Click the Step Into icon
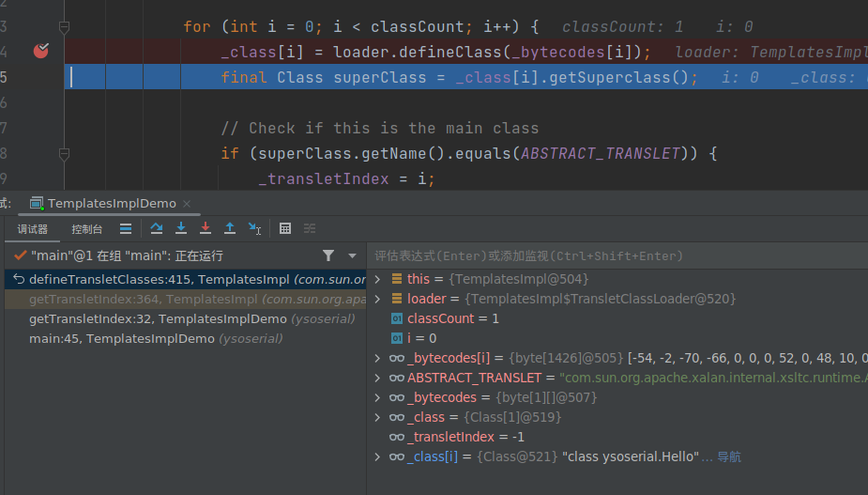The image size is (868, 495). click(x=181, y=228)
